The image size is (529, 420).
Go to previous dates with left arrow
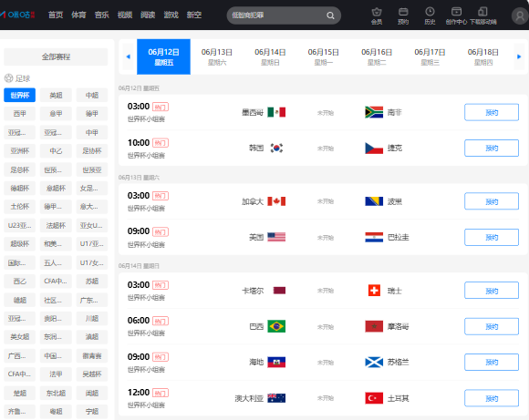point(129,56)
